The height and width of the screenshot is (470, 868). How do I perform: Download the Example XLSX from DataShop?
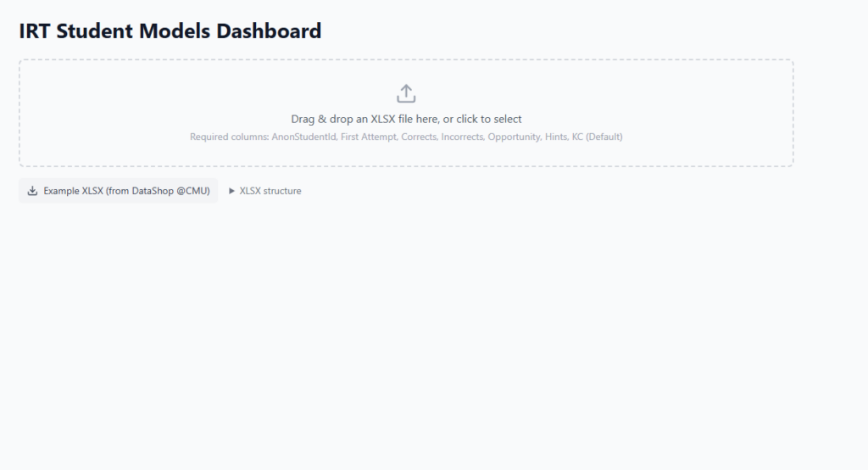point(119,191)
